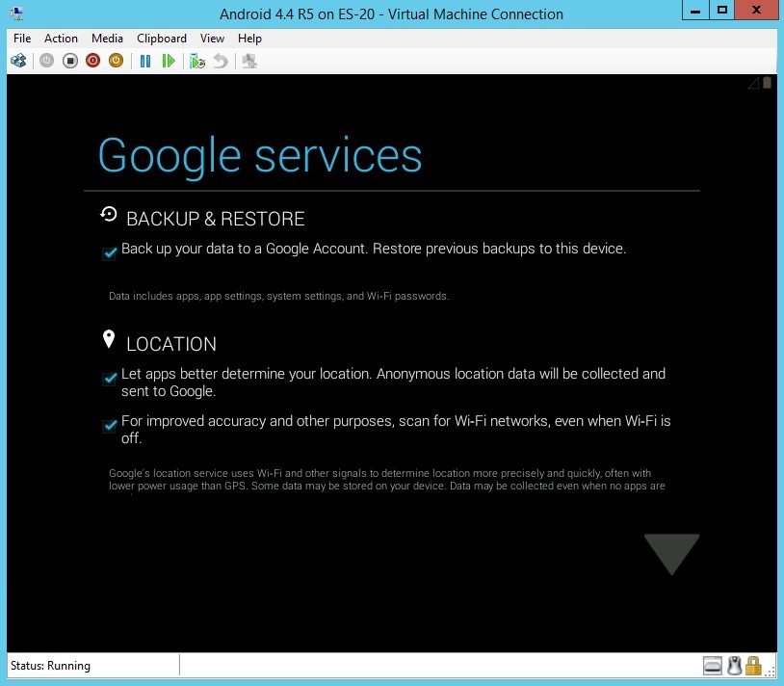Click the Backup & Restore circular arrow icon
The height and width of the screenshot is (686, 784).
tap(109, 215)
